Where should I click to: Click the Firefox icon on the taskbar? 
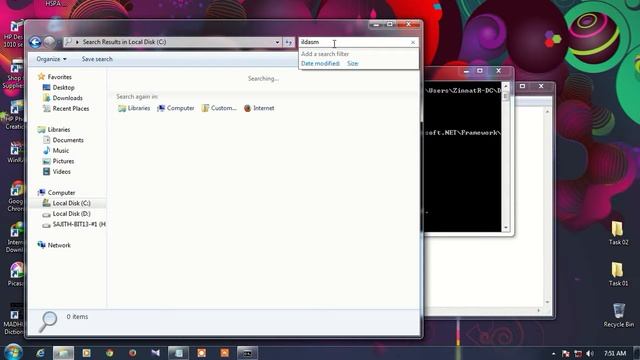[133, 353]
